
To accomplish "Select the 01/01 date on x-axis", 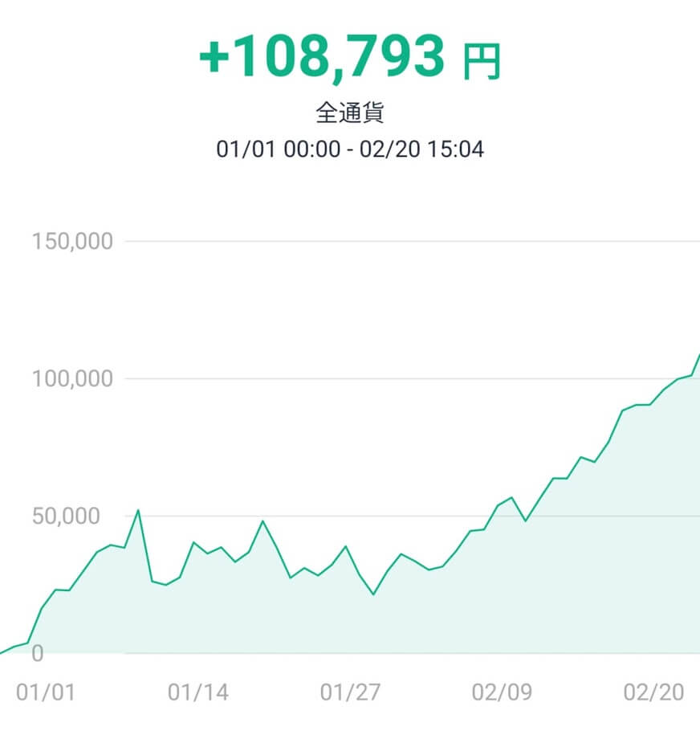I will coord(46,692).
